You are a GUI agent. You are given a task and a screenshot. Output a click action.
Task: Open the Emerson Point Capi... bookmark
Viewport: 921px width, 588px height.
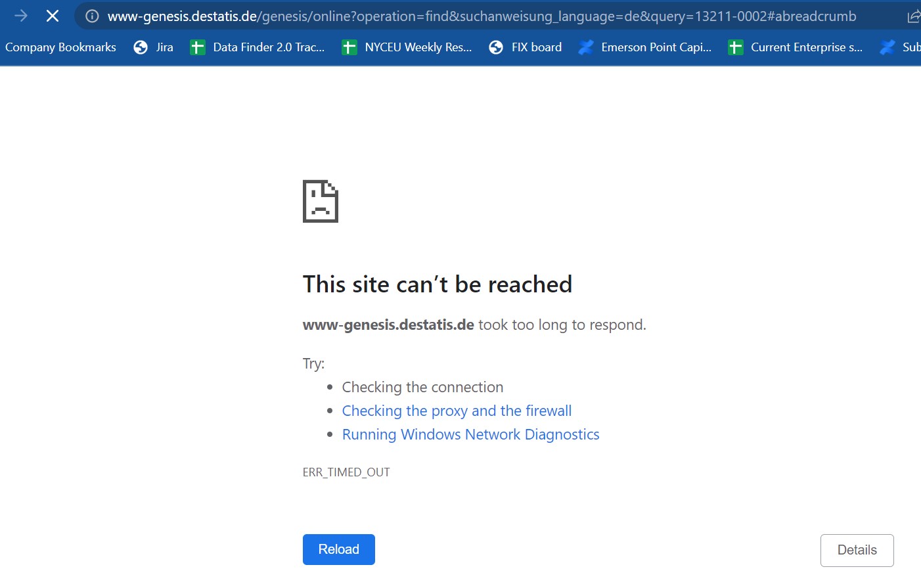tap(644, 47)
